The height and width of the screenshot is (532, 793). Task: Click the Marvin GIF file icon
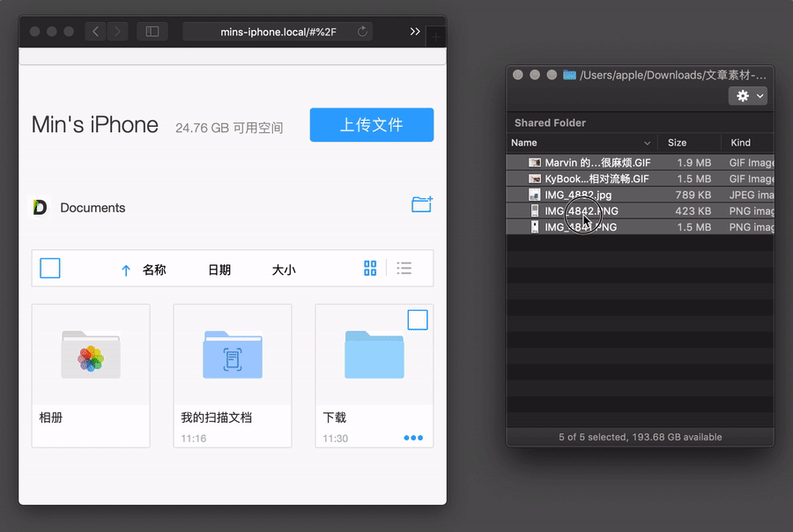535,162
